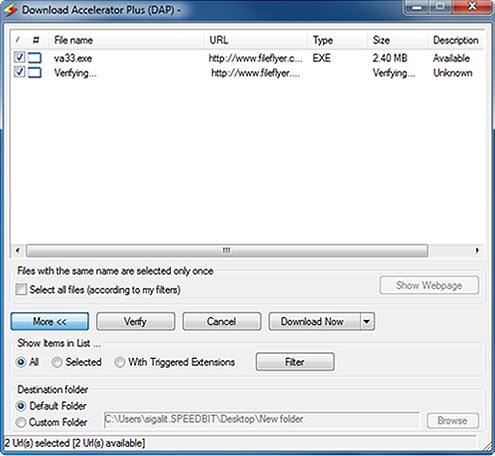
Task: Select the All radio button
Action: coord(21,362)
